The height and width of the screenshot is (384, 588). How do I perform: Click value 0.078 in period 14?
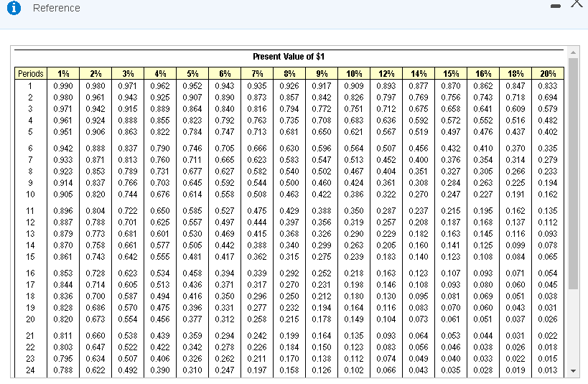pyautogui.click(x=548, y=245)
